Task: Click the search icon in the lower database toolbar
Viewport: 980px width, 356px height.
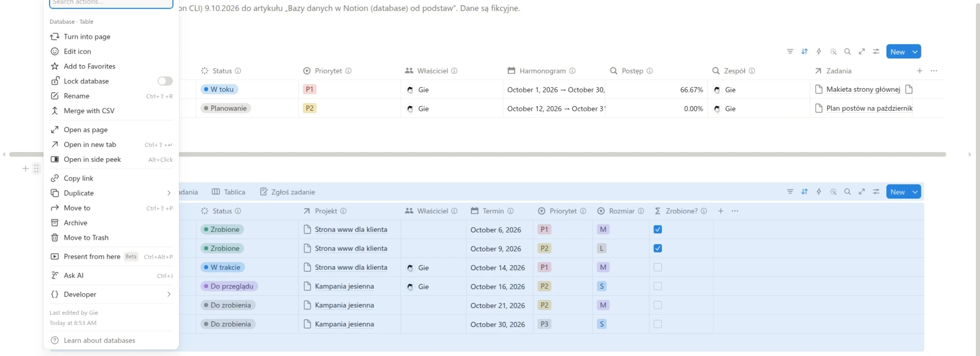Action: point(847,192)
